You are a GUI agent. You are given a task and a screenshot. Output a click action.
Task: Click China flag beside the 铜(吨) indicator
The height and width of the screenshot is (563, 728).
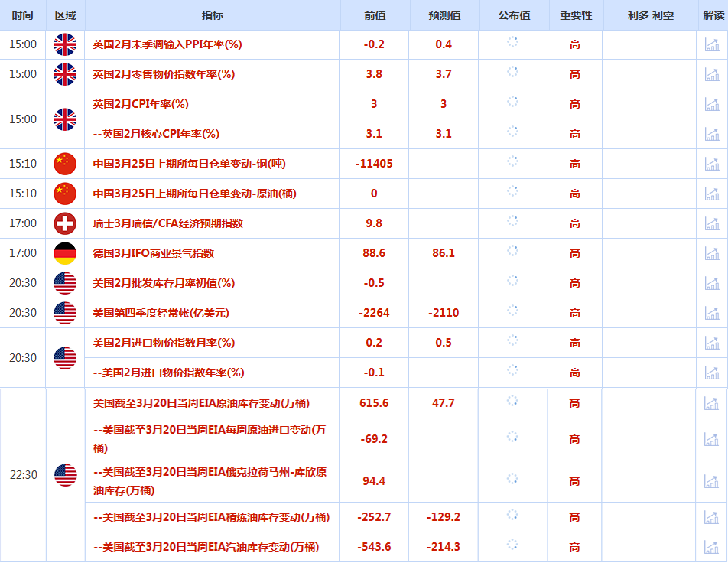pos(65,164)
